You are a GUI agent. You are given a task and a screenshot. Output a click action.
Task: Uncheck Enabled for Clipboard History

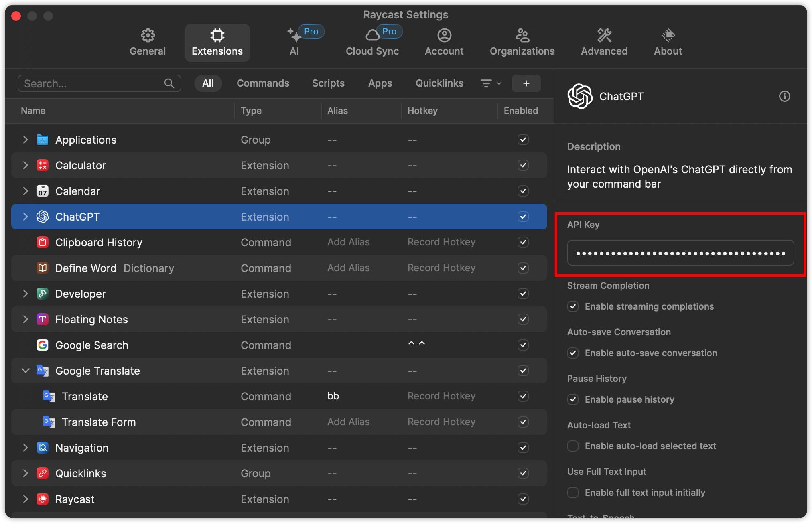[523, 242]
